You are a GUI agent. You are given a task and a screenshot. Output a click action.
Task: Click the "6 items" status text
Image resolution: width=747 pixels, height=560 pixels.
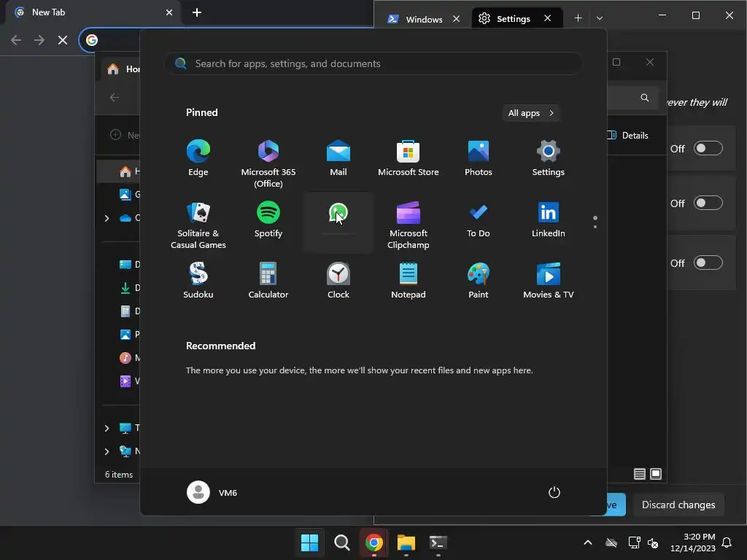[119, 475]
